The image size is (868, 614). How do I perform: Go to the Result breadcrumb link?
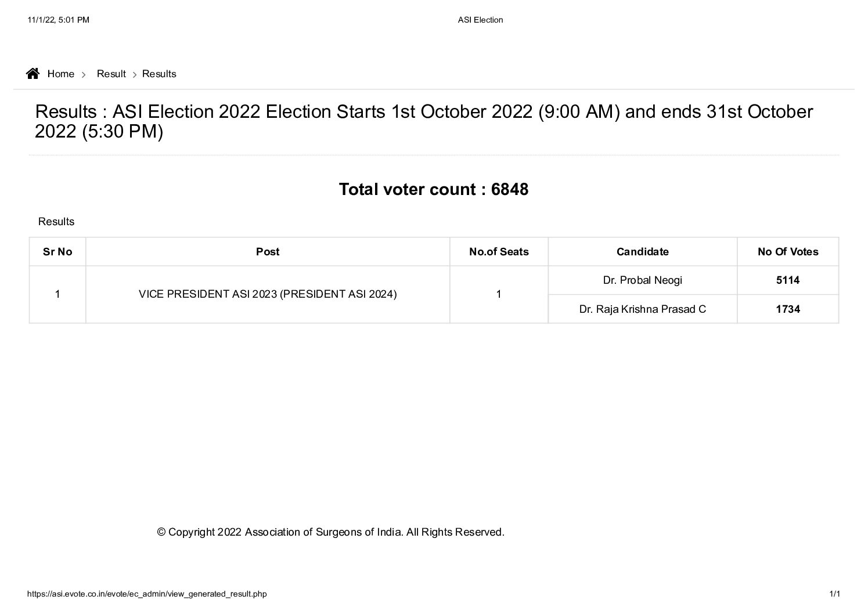111,74
